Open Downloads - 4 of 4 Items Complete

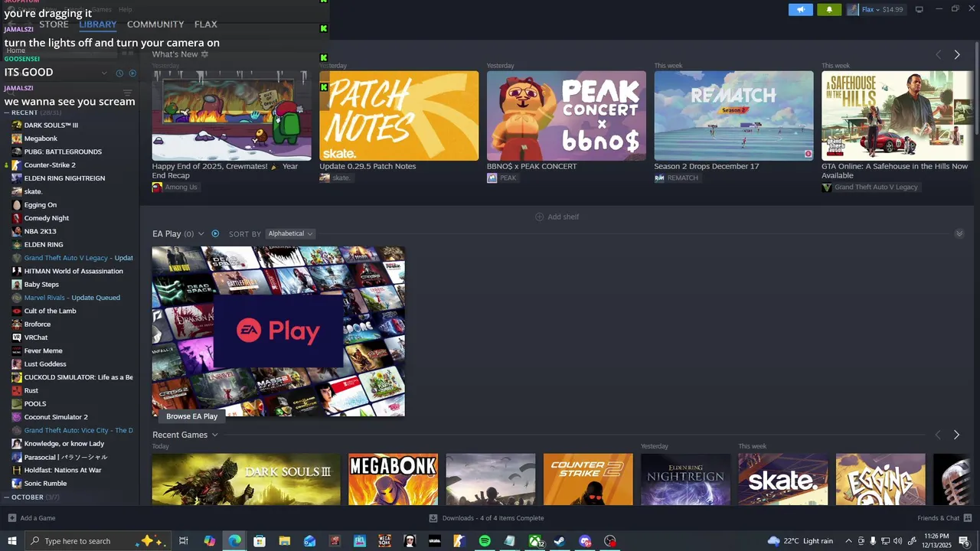click(x=493, y=518)
